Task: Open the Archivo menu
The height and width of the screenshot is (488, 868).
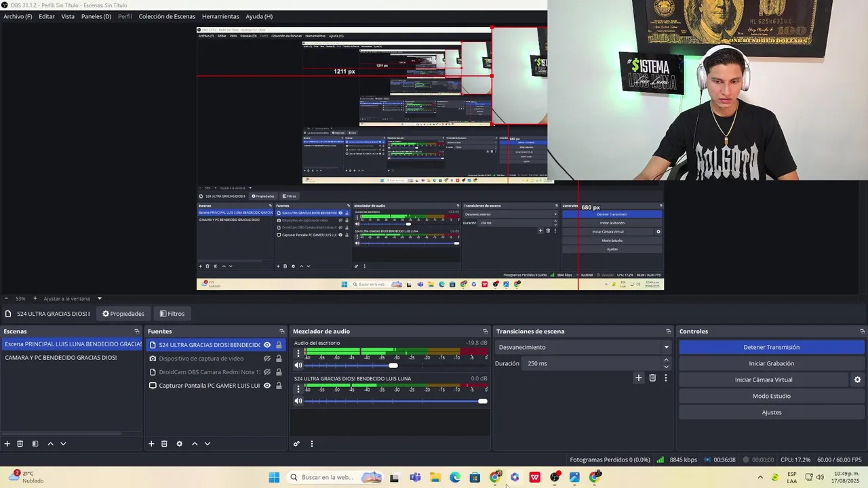Action: pyautogui.click(x=18, y=16)
